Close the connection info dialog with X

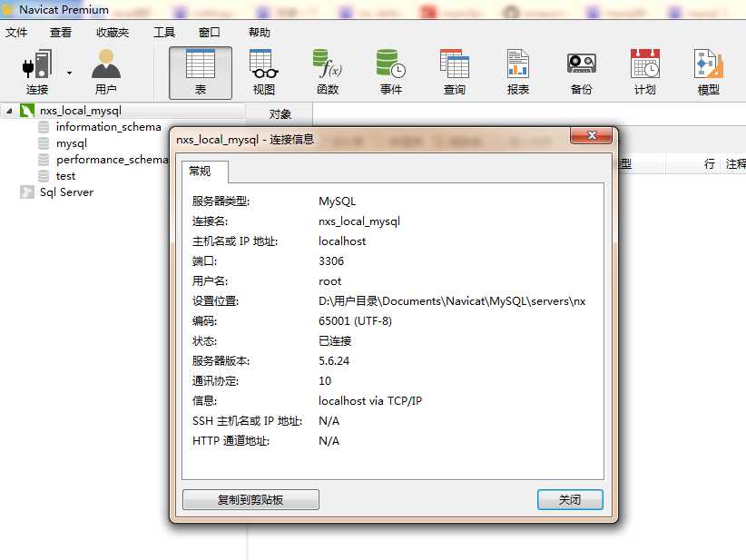click(x=592, y=135)
